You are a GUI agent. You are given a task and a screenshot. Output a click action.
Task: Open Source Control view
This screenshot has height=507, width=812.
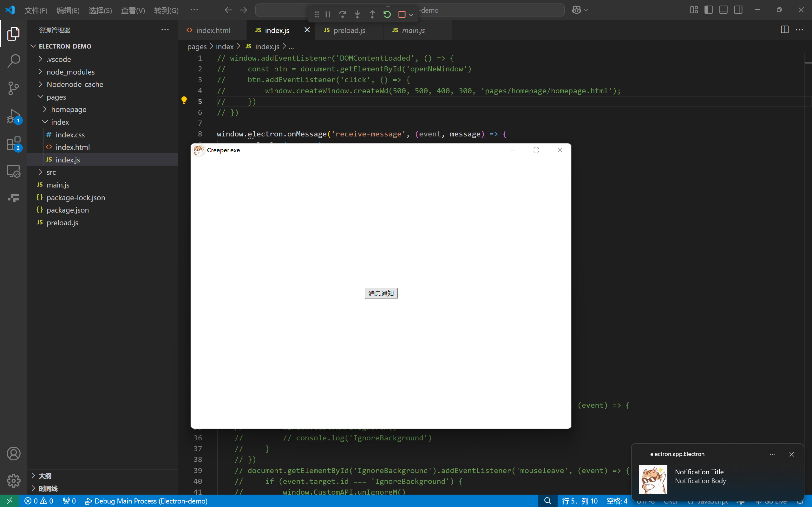click(13, 88)
